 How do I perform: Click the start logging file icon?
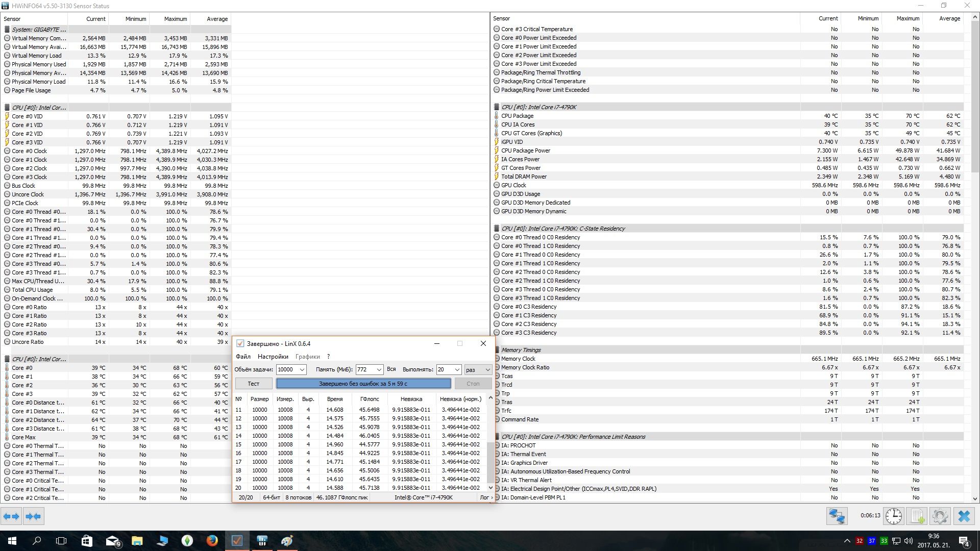pos(917,516)
